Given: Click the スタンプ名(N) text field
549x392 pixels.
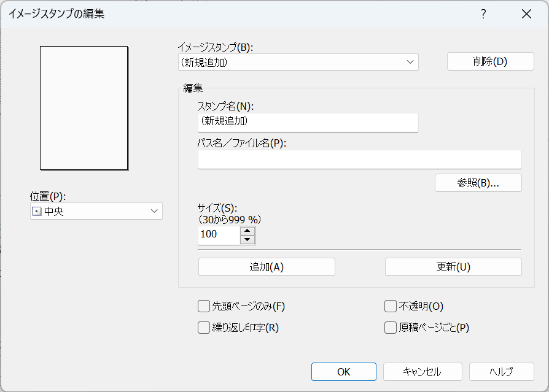Looking at the screenshot, I should point(308,122).
